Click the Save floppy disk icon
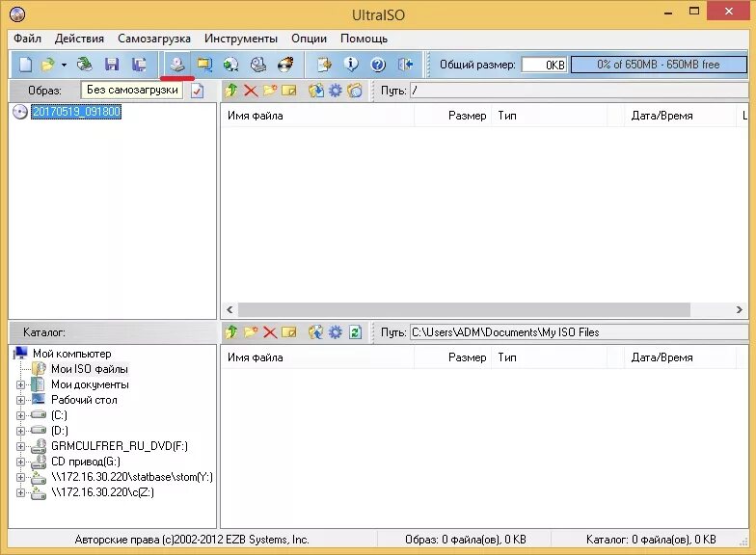The image size is (756, 555). tap(112, 64)
